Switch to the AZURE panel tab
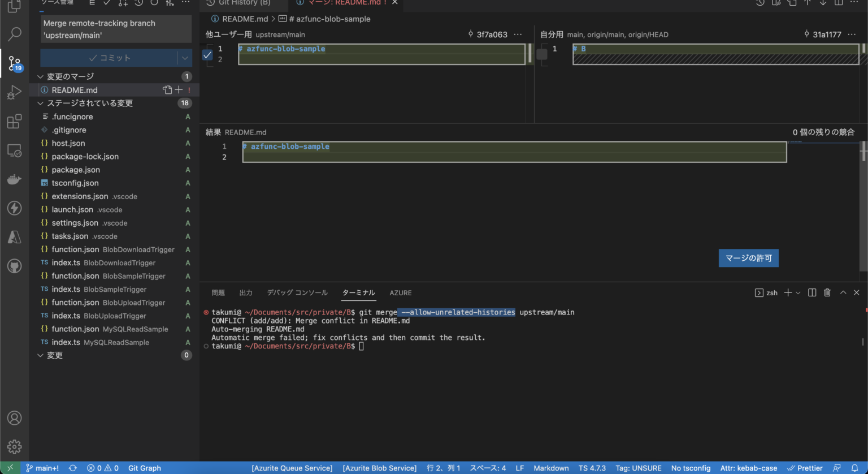This screenshot has width=868, height=474. (400, 292)
